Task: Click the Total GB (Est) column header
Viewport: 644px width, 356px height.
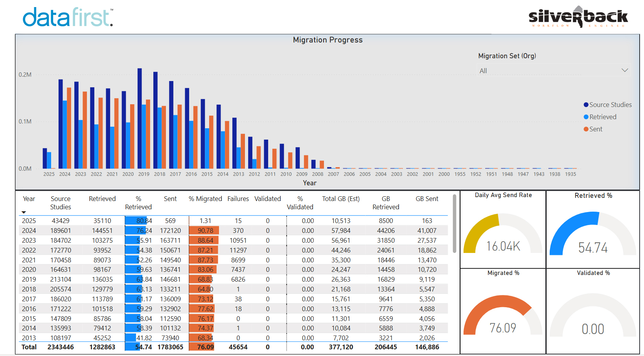Action: [x=340, y=199]
